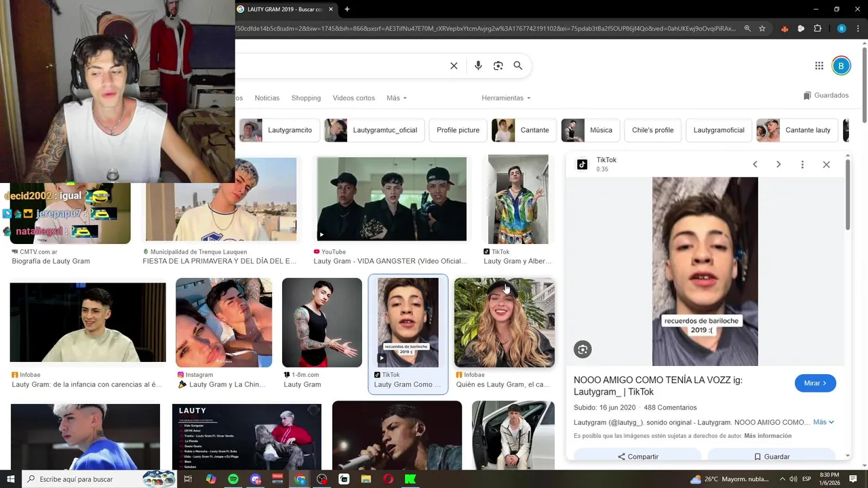
Task: Open Infobae infancia con carencias thumbnail
Action: [x=87, y=323]
